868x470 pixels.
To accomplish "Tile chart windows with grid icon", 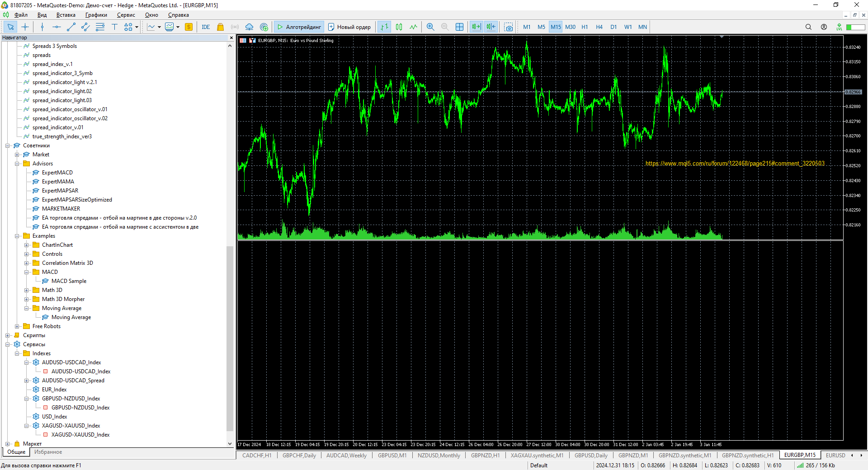I will [x=459, y=27].
